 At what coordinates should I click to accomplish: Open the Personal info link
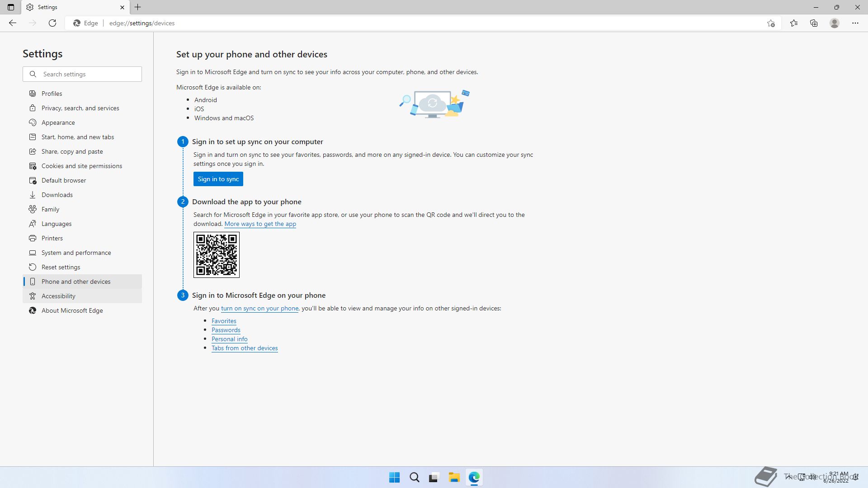click(x=230, y=339)
